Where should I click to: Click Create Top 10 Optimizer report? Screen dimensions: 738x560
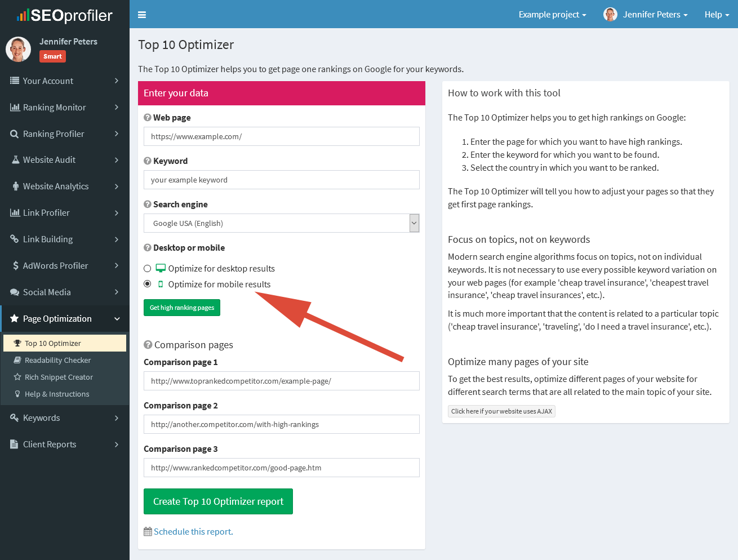218,501
